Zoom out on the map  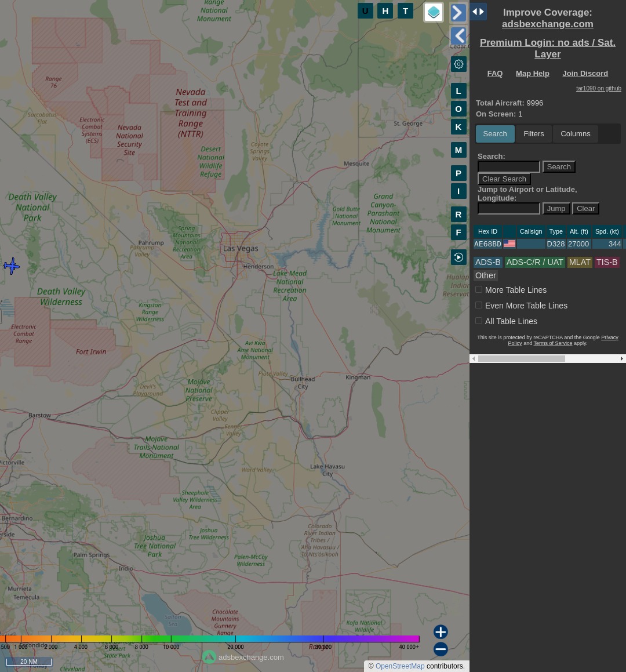[441, 649]
